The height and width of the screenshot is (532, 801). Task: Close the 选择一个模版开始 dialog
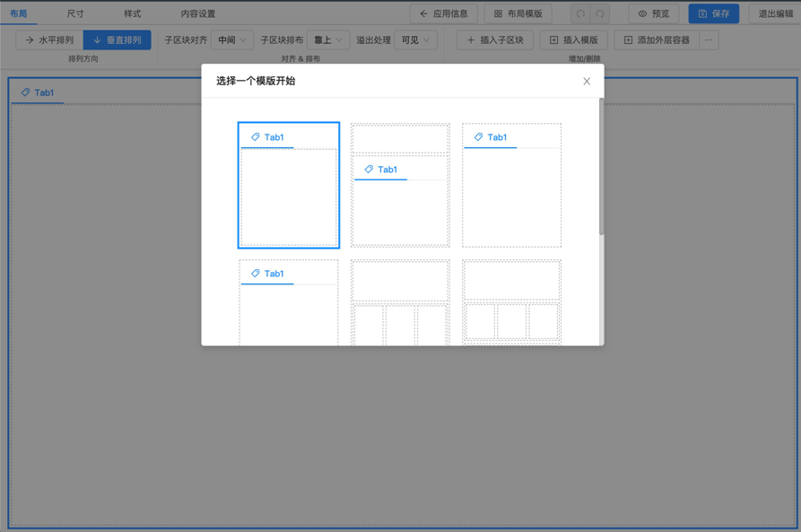587,82
